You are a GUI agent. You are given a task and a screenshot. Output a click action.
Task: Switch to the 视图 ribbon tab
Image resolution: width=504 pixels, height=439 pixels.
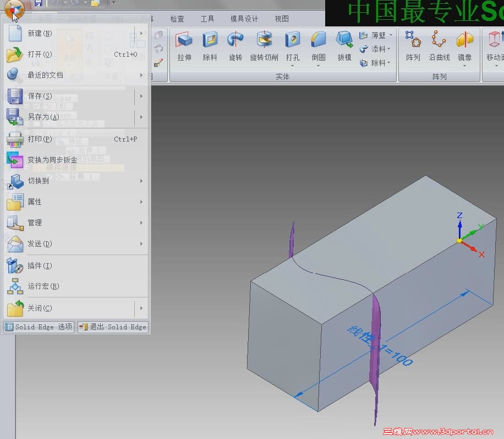pos(282,19)
